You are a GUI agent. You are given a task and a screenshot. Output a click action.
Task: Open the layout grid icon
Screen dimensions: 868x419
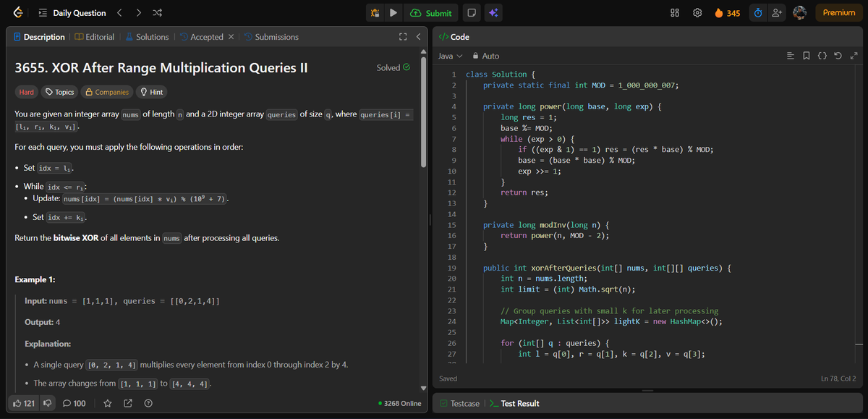(675, 13)
